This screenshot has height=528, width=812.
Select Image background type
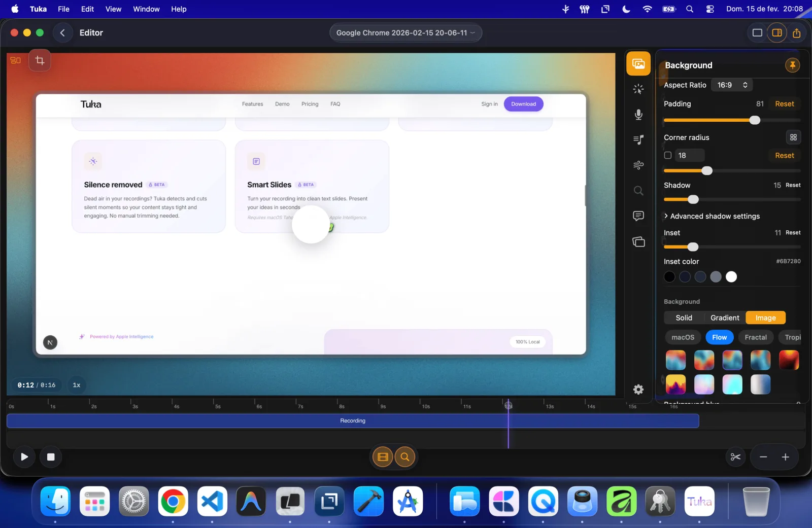point(765,318)
